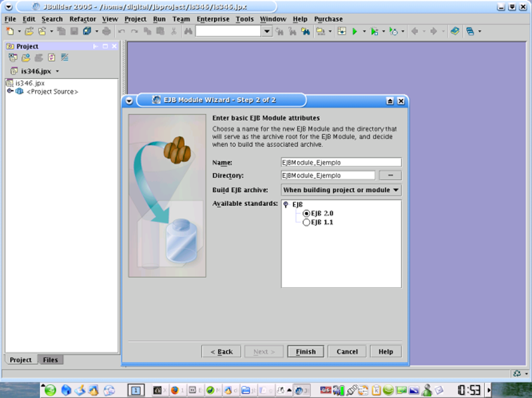The image size is (532, 398).
Task: Click the Debug project toolbar icon
Action: pos(374,31)
